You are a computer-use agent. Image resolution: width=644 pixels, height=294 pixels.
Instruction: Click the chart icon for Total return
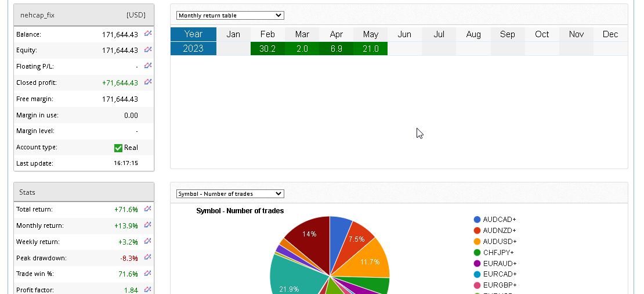(x=148, y=209)
